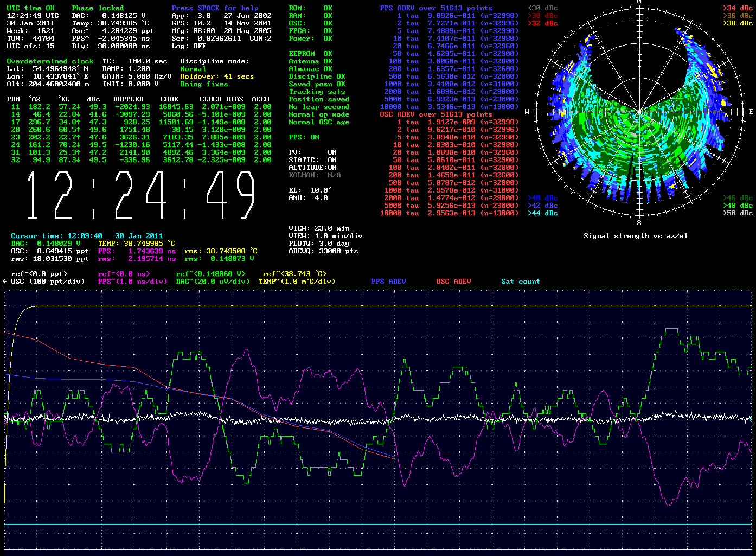Click the VIEW: 1.0 min/div setting
Screen dimensions: 756x556
coord(325,236)
